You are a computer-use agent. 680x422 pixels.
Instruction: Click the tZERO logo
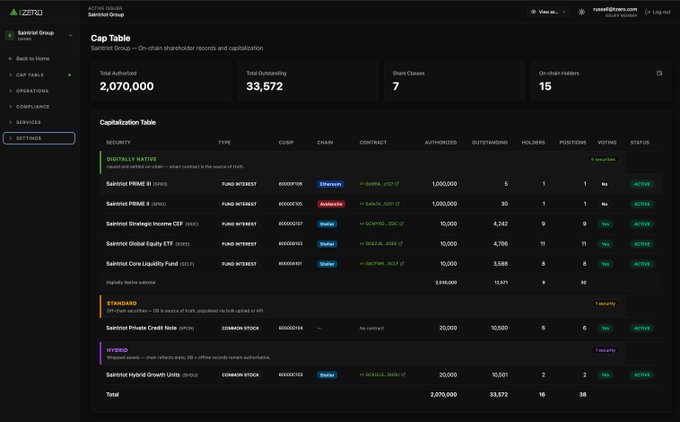[x=26, y=13]
